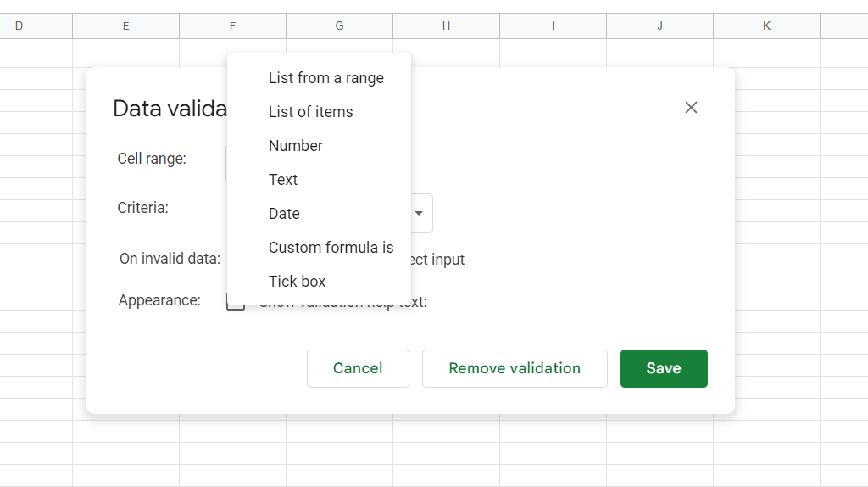Select 'Custom formula is' option
This screenshot has height=487, width=868.
point(331,248)
